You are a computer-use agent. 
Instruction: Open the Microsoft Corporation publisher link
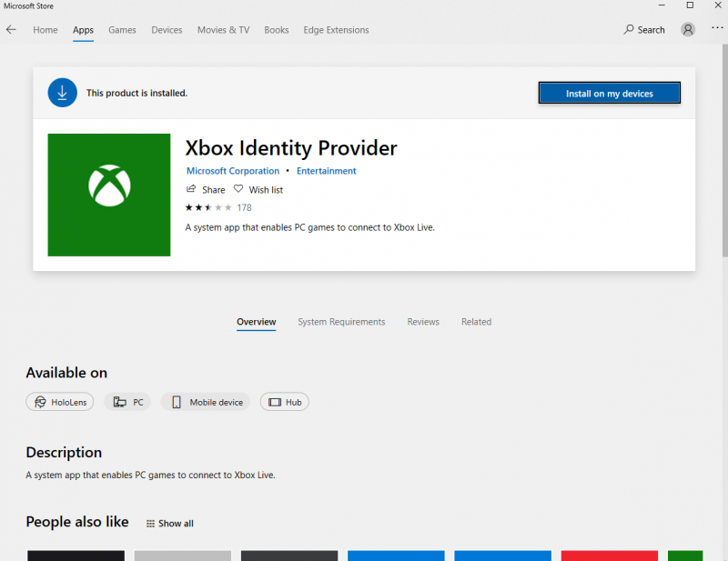(233, 171)
